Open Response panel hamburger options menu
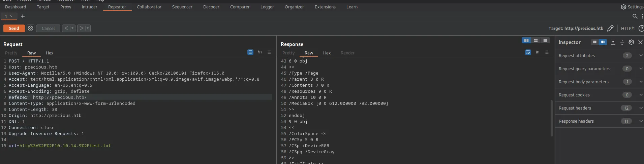This screenshot has width=644, height=164. click(547, 52)
